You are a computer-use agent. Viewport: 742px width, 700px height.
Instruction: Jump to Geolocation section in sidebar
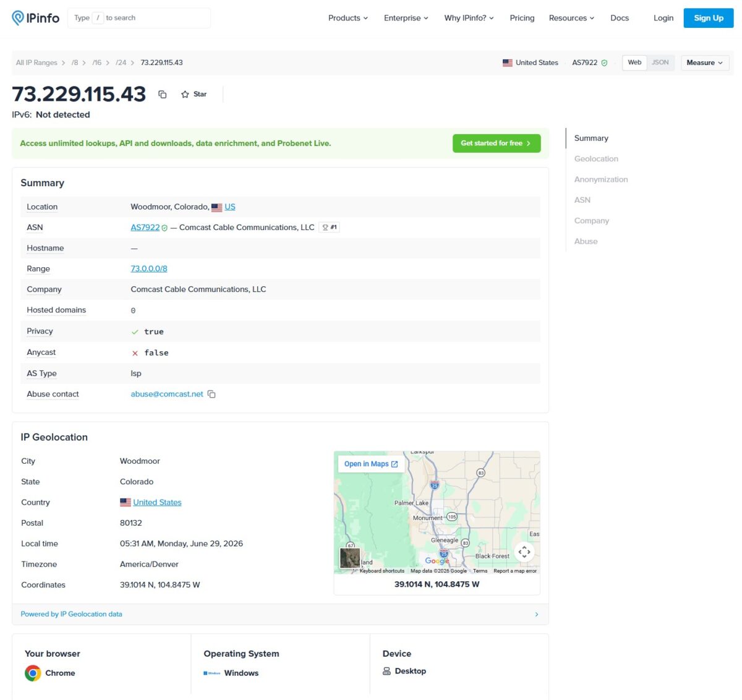[x=596, y=159]
